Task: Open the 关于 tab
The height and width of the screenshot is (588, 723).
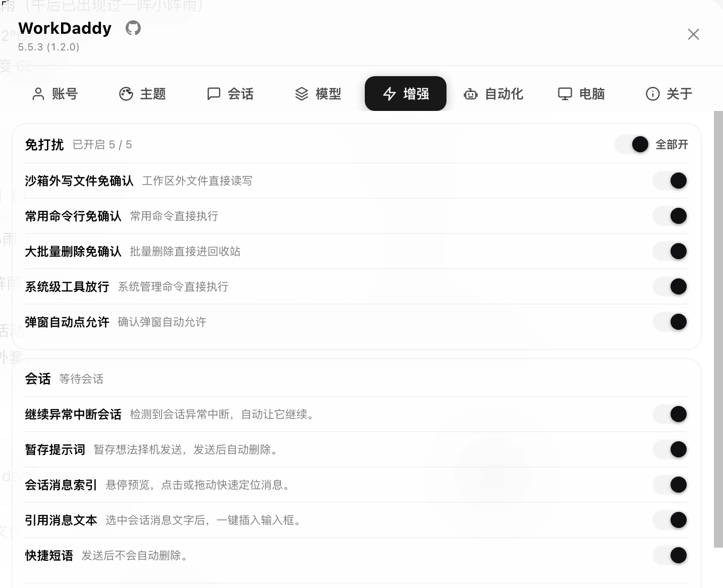Action: [669, 94]
